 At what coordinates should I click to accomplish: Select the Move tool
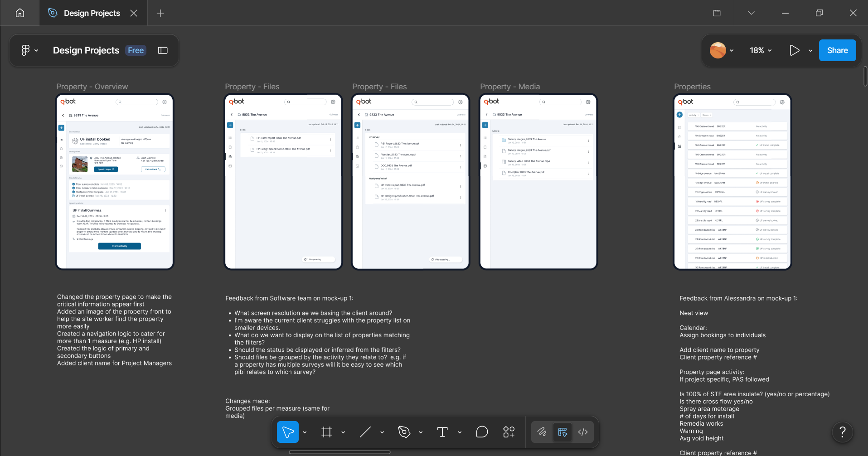tap(288, 432)
